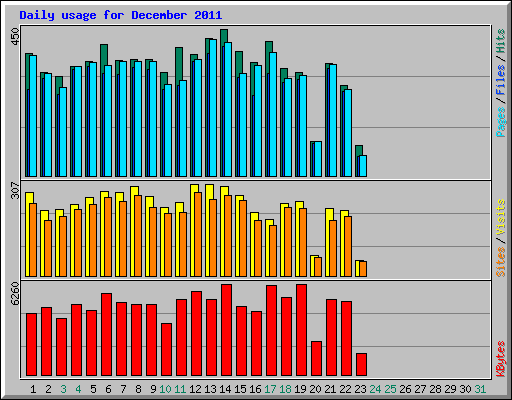The width and height of the screenshot is (512, 400).
Task: Click day 6 on the x-axis
Action: 108,389
